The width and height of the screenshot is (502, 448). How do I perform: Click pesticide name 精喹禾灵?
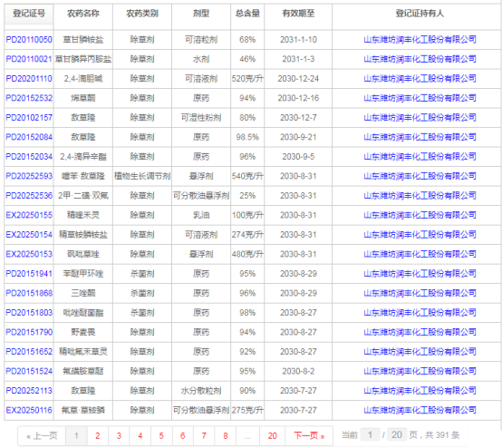tap(83, 215)
